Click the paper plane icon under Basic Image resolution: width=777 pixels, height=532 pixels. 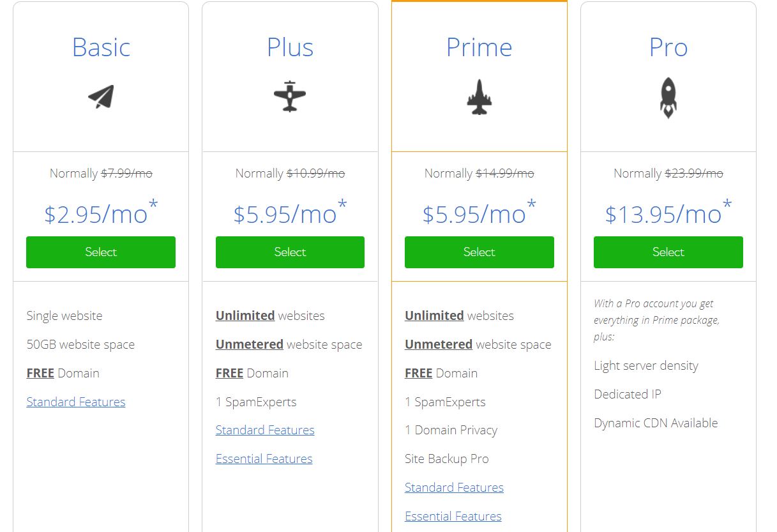click(x=101, y=97)
